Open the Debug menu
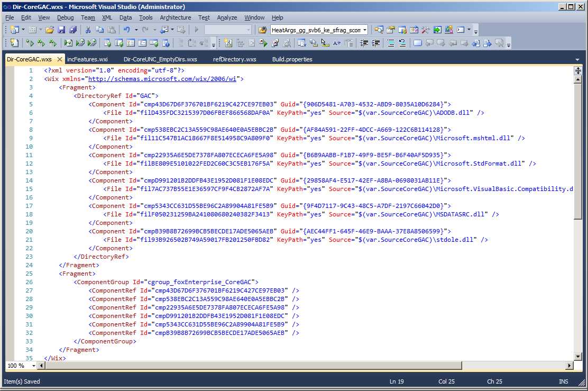The width and height of the screenshot is (588, 391). coord(65,17)
